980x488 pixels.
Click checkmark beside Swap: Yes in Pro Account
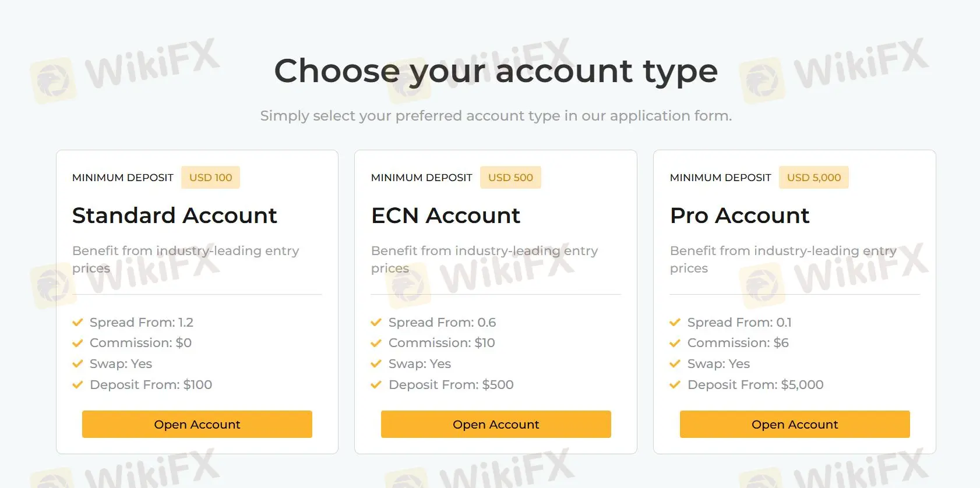[x=675, y=364]
